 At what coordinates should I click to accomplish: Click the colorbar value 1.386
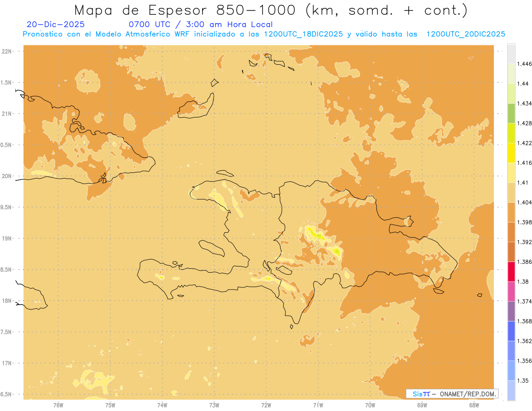(525, 262)
